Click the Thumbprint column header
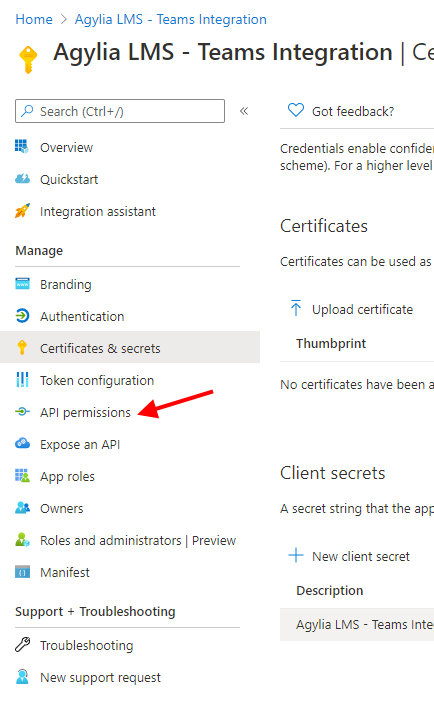The height and width of the screenshot is (703, 434). (x=331, y=343)
